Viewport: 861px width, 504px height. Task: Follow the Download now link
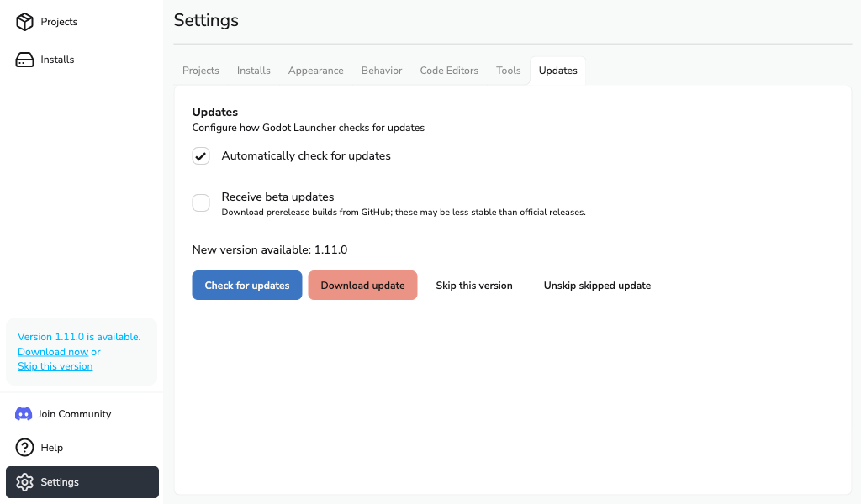(53, 352)
